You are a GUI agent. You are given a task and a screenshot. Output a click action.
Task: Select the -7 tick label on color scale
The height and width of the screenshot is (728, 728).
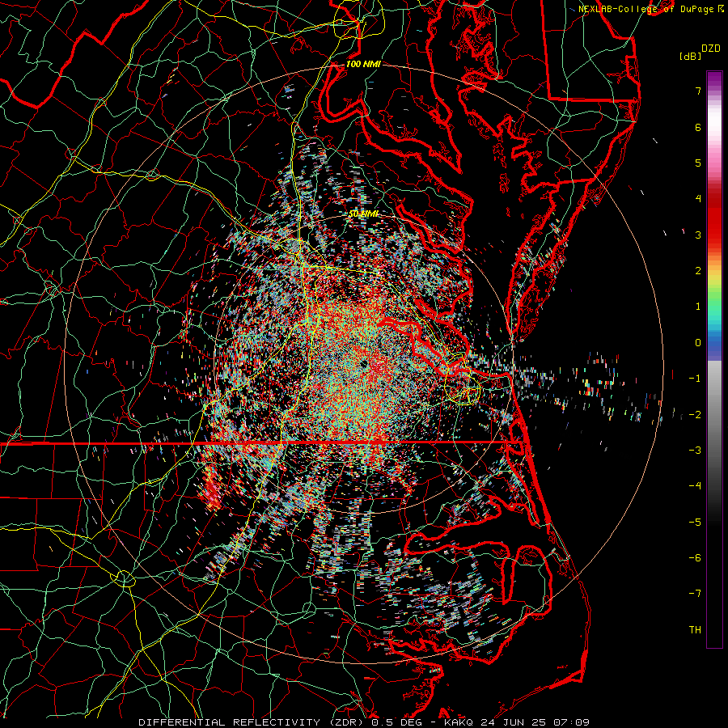click(695, 594)
